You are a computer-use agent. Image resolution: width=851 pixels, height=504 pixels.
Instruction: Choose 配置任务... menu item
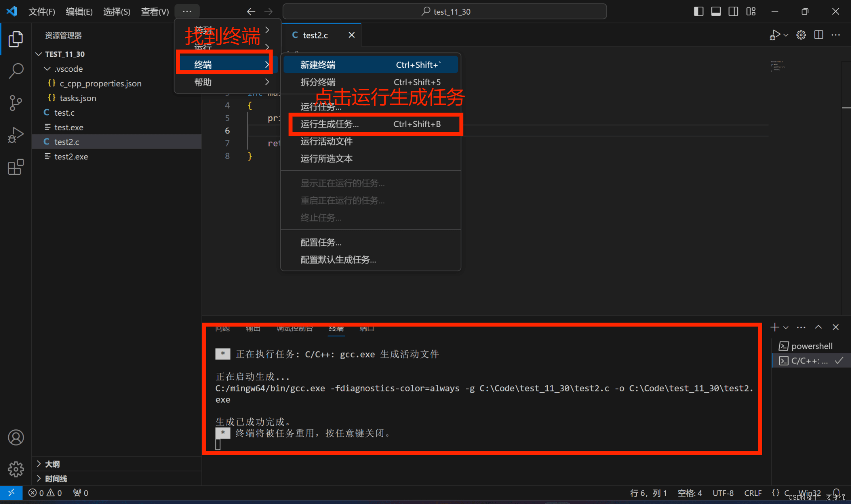371,243
